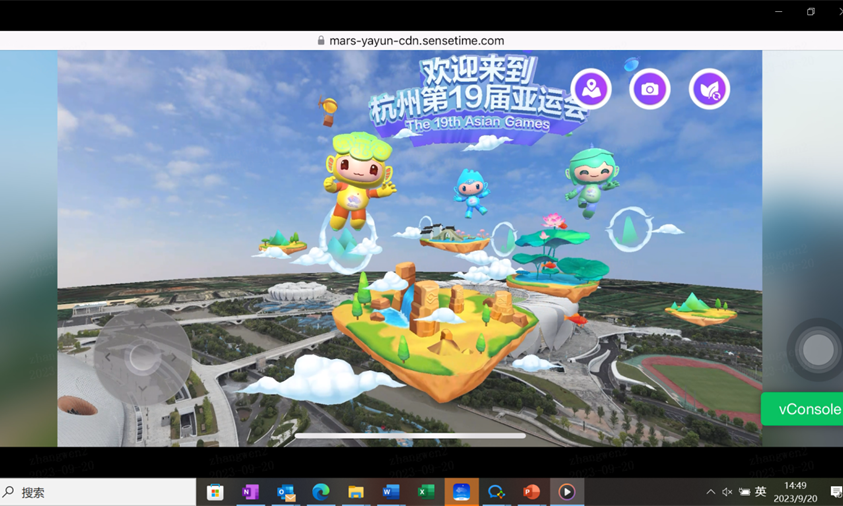This screenshot has width=843, height=506.
Task: Click the lock icon beside the URL
Action: pos(321,40)
